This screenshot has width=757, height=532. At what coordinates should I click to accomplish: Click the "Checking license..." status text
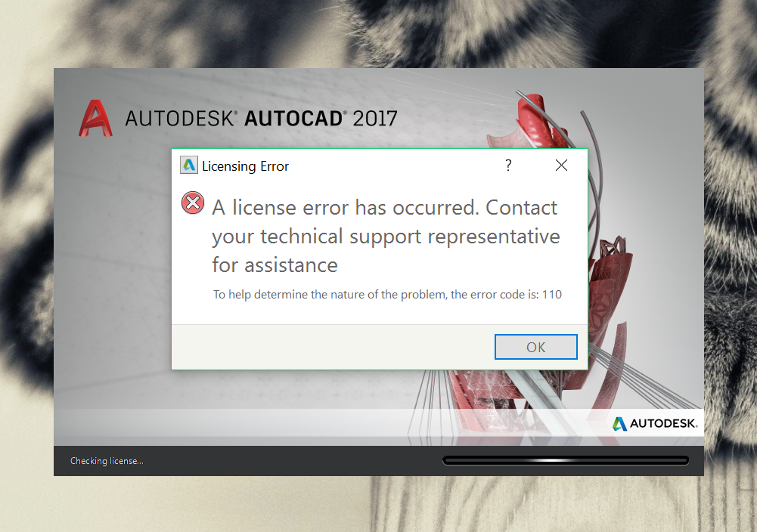pyautogui.click(x=107, y=461)
